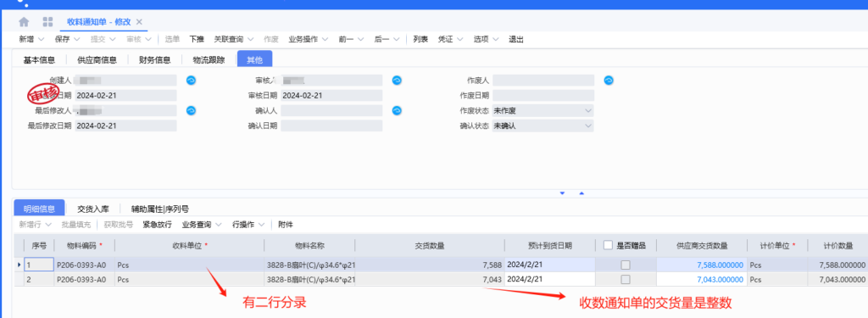The image size is (868, 318).
Task: Select row 2 by its 序号 cell
Action: pyautogui.click(x=39, y=280)
